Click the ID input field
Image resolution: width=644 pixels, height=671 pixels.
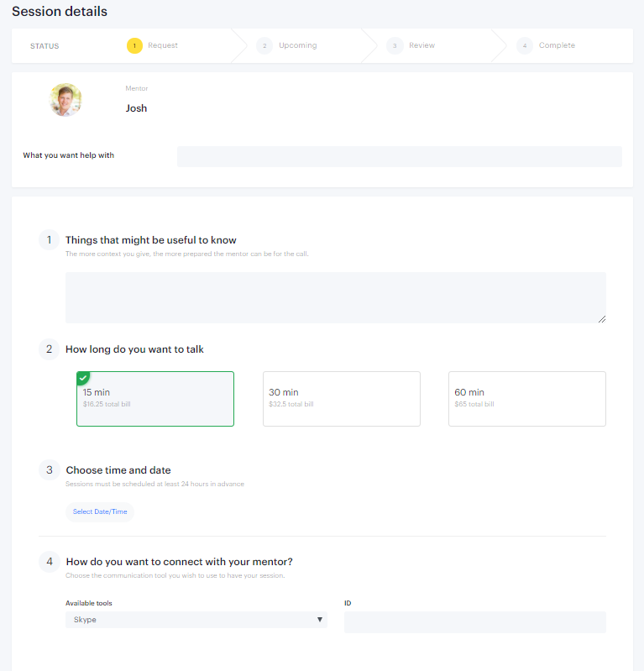[475, 622]
